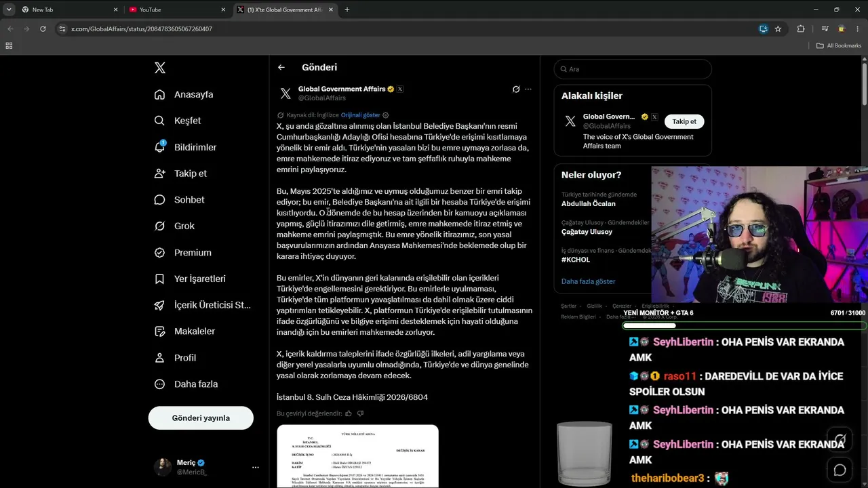Click Meriç's profile avatar
Screen dimensions: 868x488
[x=163, y=467]
